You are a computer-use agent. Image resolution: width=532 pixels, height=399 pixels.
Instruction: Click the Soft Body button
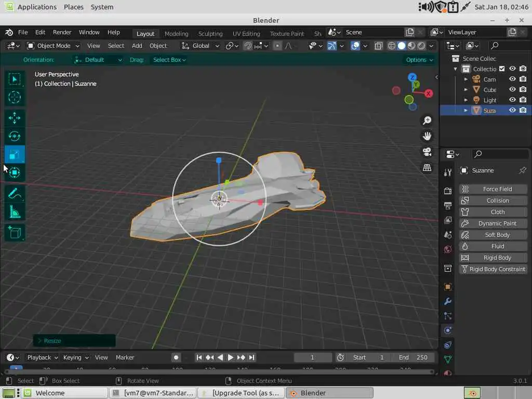pyautogui.click(x=493, y=235)
